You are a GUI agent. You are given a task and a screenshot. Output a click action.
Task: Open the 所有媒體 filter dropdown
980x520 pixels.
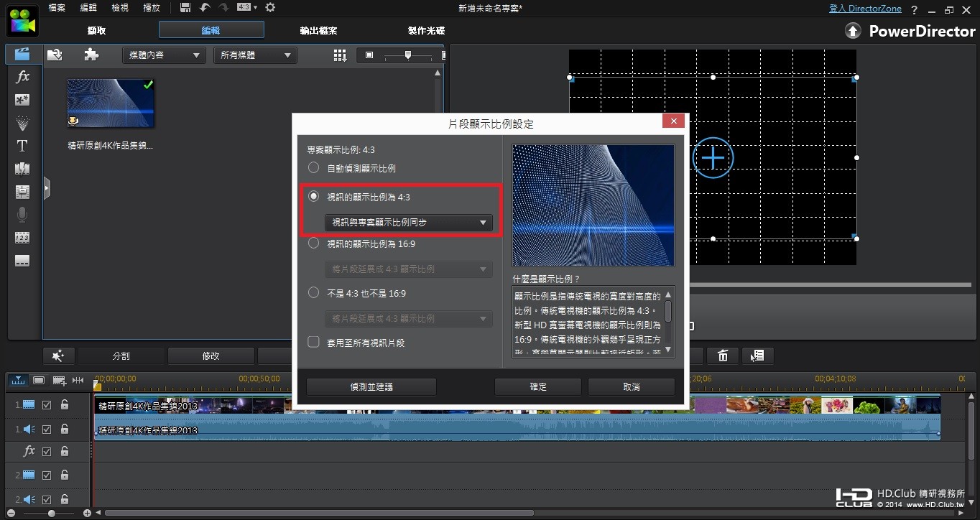[255, 55]
